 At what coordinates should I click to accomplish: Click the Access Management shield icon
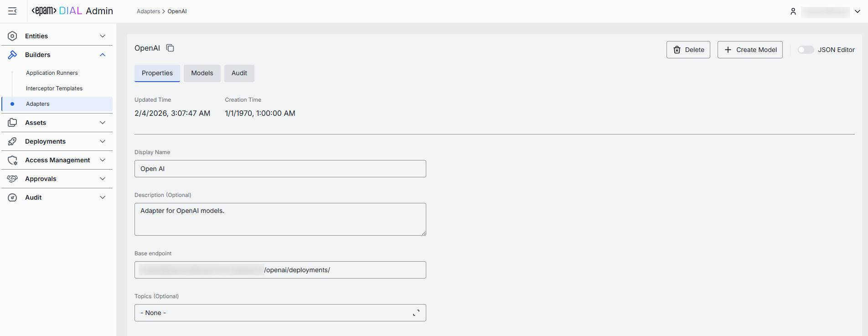pos(12,160)
